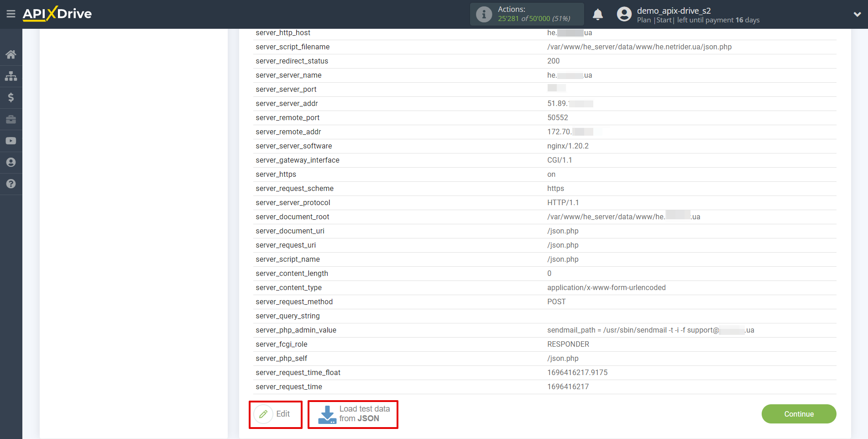Select the CGI/1.1 value
Screen dimensions: 868x439
point(559,160)
